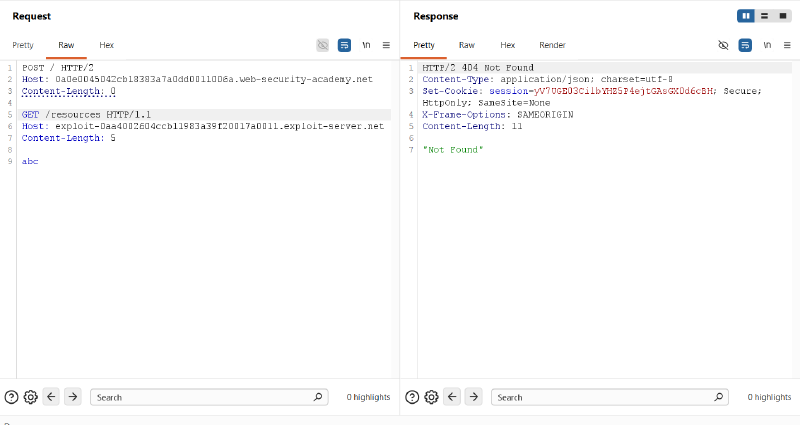Select side-by-side layout view icon
The height and width of the screenshot is (425, 800).
tap(746, 16)
